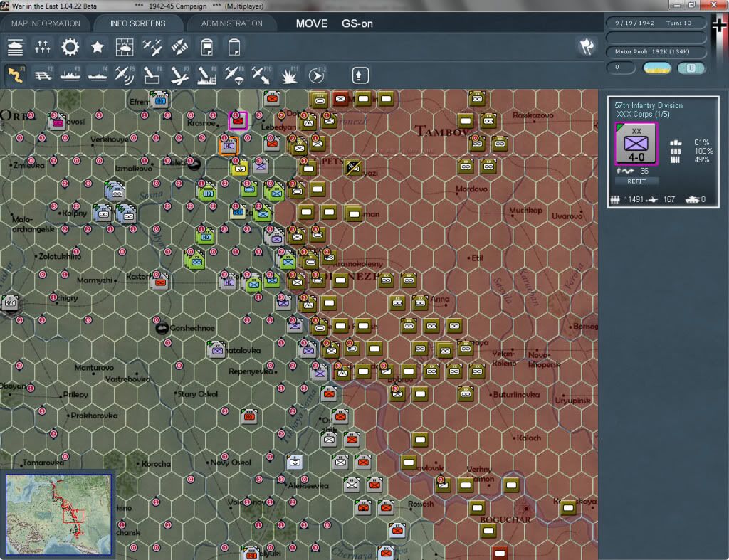Click the Rasskazovo town label
Image resolution: width=729 pixels, height=560 pixels.
[533, 115]
